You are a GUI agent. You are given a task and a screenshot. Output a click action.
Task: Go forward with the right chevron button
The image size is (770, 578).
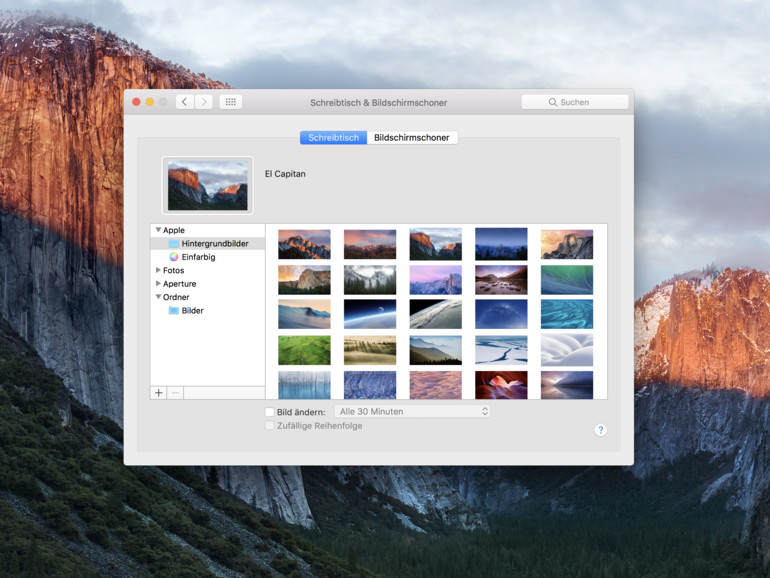click(204, 102)
